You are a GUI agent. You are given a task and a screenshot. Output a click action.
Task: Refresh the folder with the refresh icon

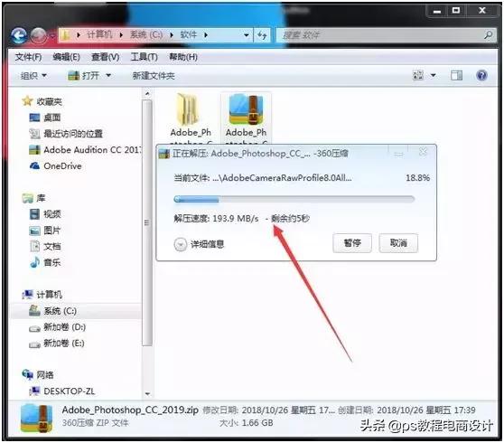262,34
